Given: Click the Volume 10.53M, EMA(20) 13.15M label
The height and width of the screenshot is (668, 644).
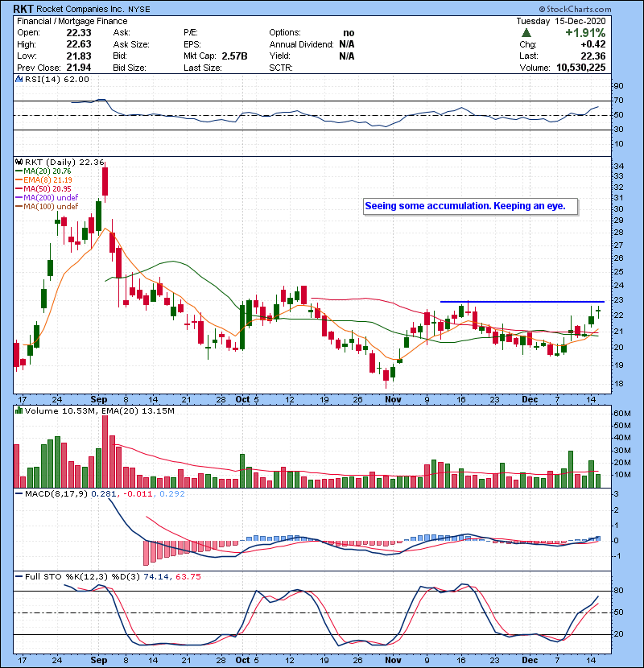Looking at the screenshot, I should [x=100, y=411].
